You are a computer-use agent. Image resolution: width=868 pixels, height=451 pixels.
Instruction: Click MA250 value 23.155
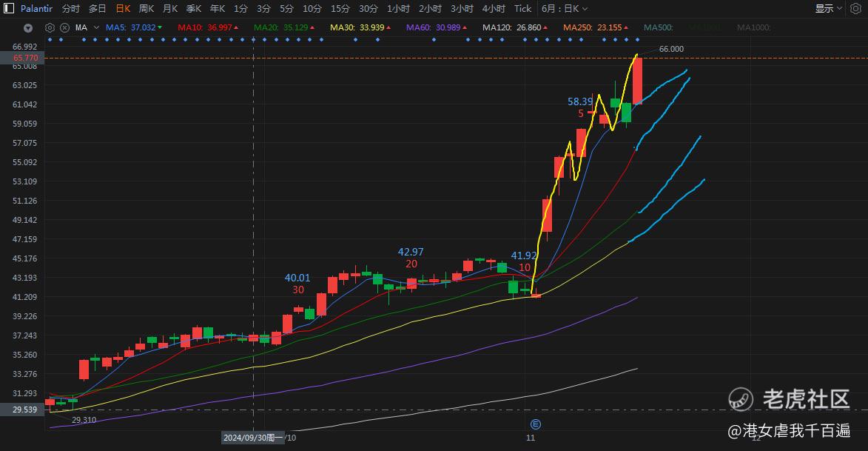click(610, 27)
